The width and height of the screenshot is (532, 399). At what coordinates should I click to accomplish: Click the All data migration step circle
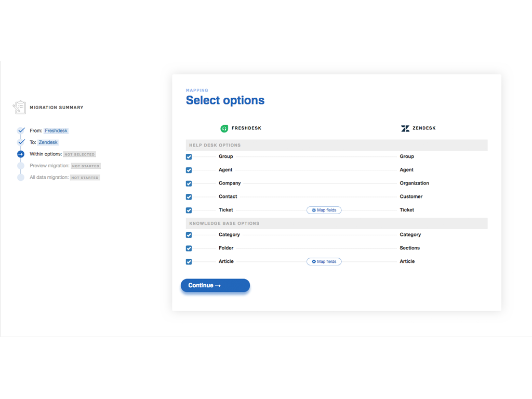[x=21, y=177]
